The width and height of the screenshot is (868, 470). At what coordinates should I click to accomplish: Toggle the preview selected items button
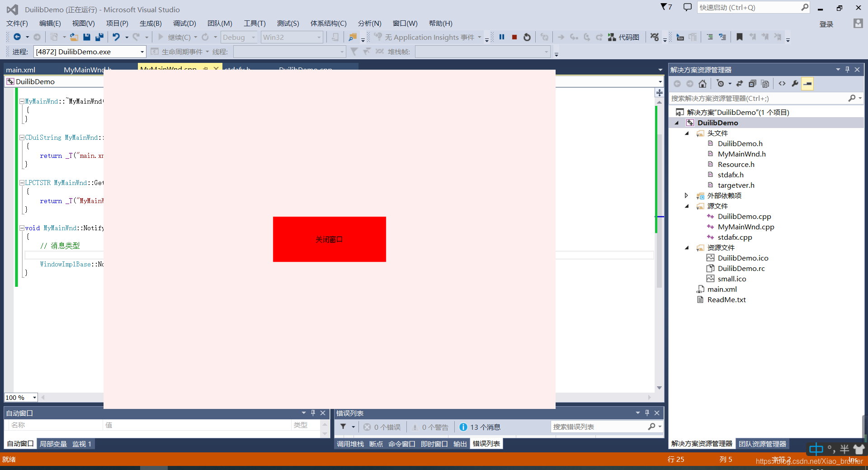807,84
